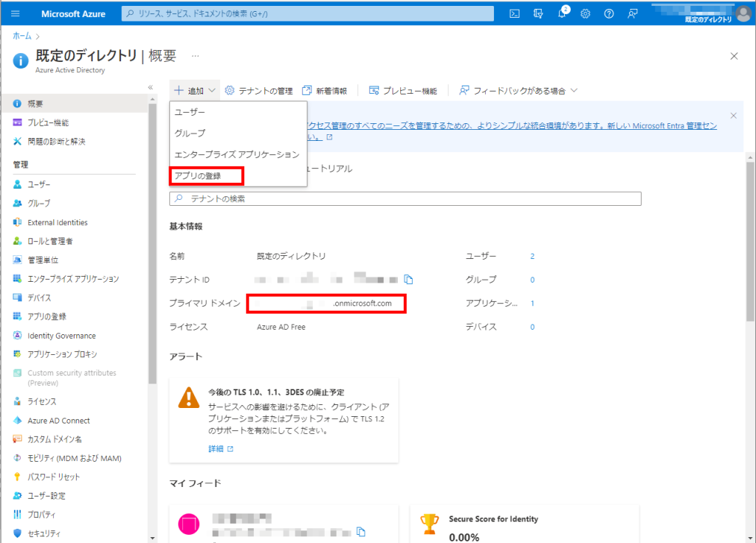Click the main content scrollbar thumb
Viewport: 756px width, 543px height.
click(750, 241)
